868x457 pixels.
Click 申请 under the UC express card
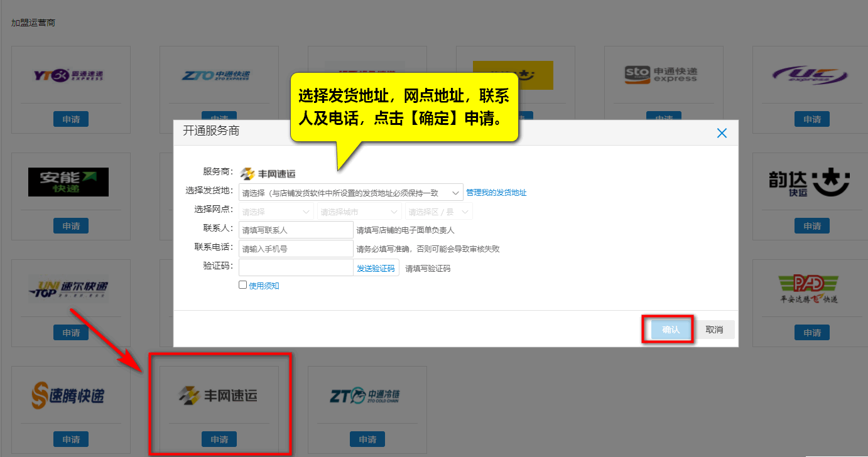[x=812, y=119]
